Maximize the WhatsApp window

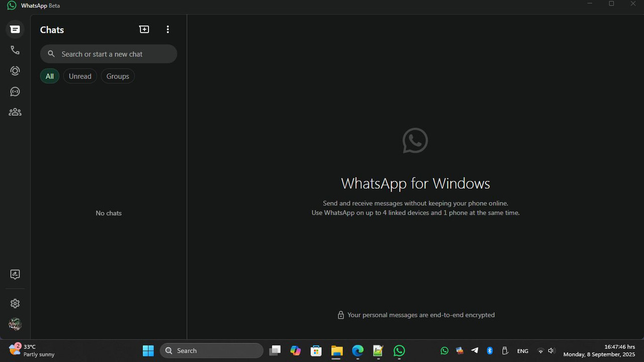click(611, 4)
